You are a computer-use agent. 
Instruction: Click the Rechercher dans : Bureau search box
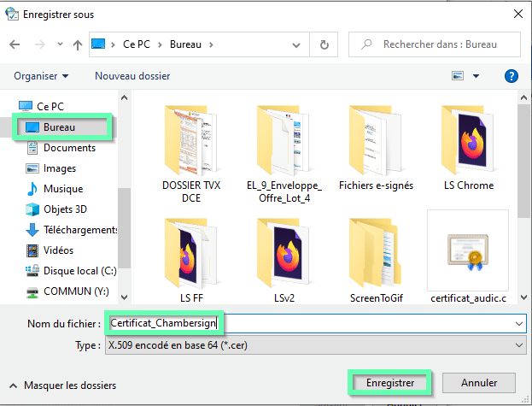436,44
